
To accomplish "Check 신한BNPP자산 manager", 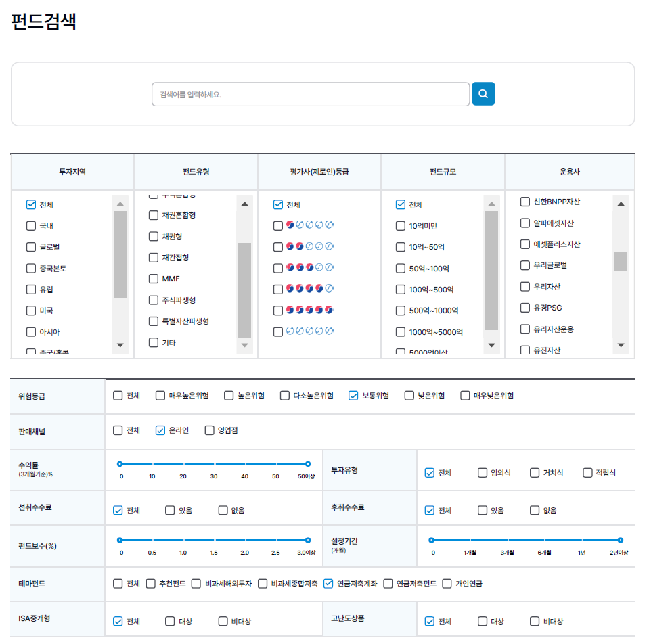I will (x=525, y=202).
